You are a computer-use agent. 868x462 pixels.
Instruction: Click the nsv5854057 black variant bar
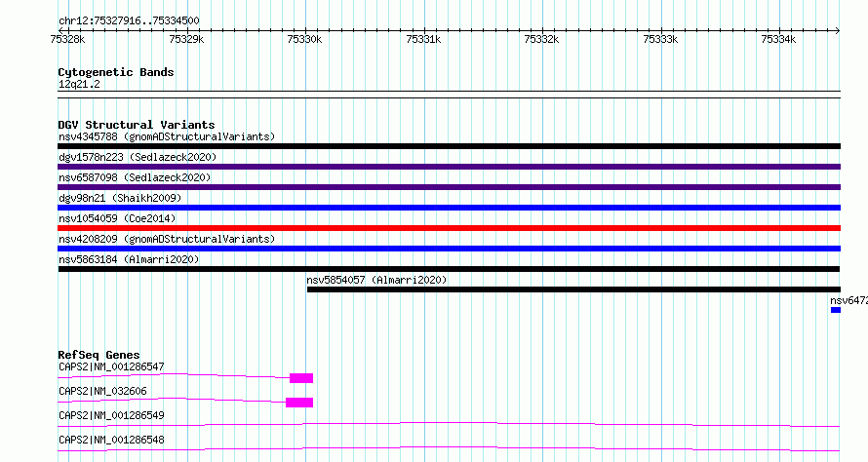point(573,289)
